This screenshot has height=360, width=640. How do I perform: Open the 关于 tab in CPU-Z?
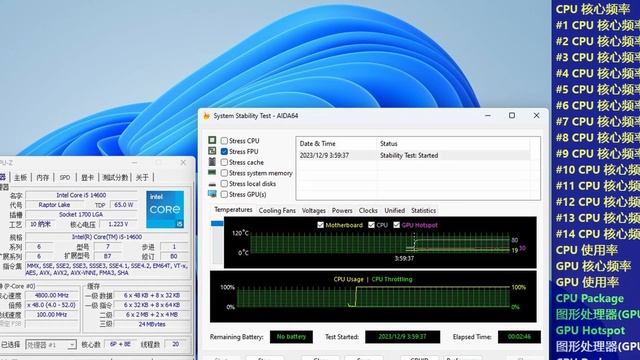(142, 178)
